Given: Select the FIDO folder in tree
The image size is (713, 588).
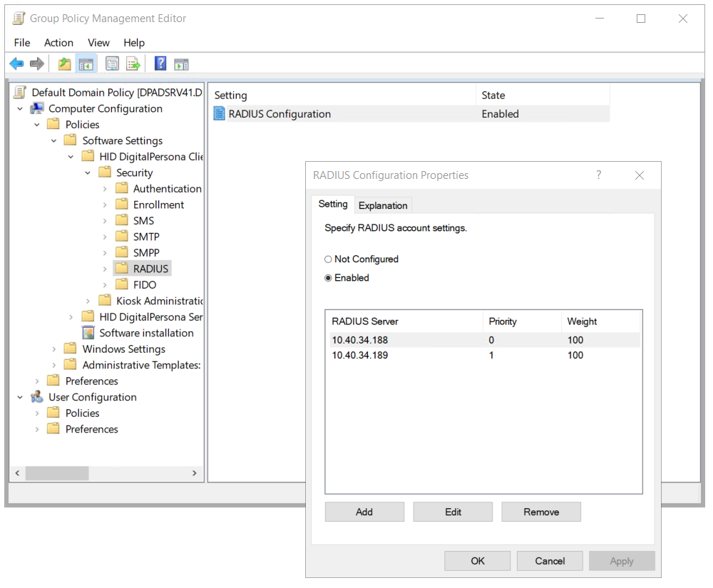Looking at the screenshot, I should [144, 285].
